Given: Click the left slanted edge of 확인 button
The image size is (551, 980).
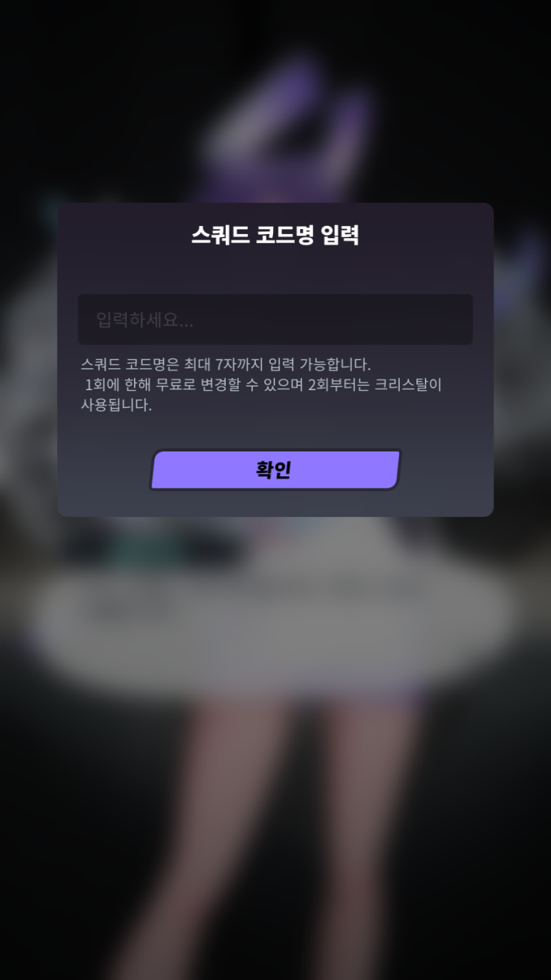Looking at the screenshot, I should [154, 469].
